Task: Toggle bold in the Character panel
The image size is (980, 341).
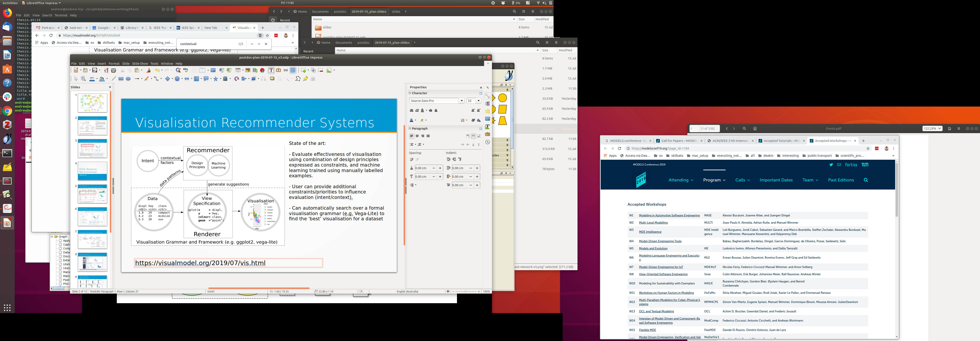Action: 412,110
